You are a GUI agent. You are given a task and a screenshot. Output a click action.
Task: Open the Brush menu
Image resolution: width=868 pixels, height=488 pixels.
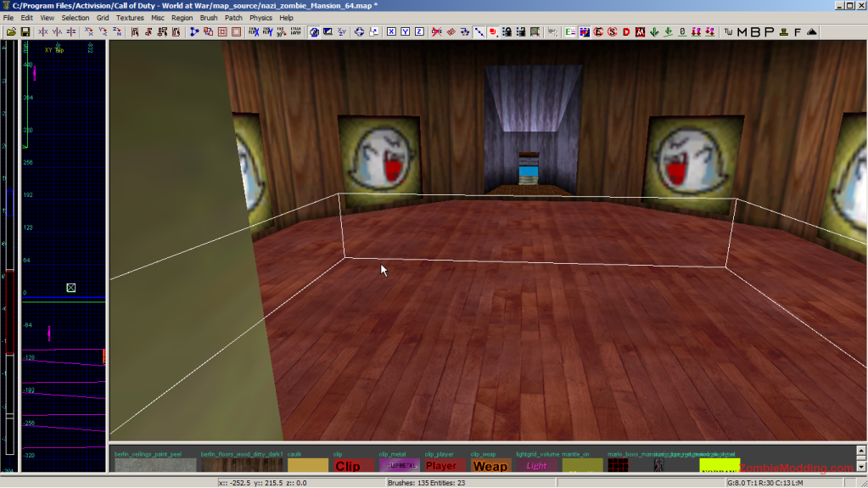coord(209,18)
